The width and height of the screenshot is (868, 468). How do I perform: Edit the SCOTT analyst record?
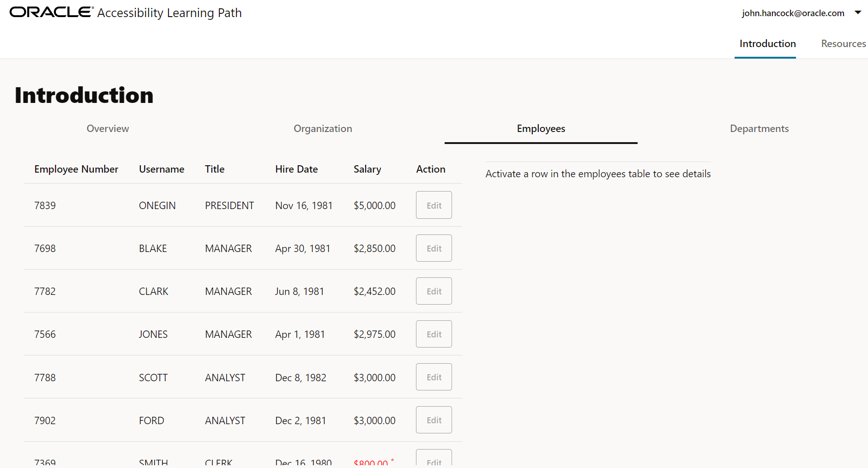[434, 377]
